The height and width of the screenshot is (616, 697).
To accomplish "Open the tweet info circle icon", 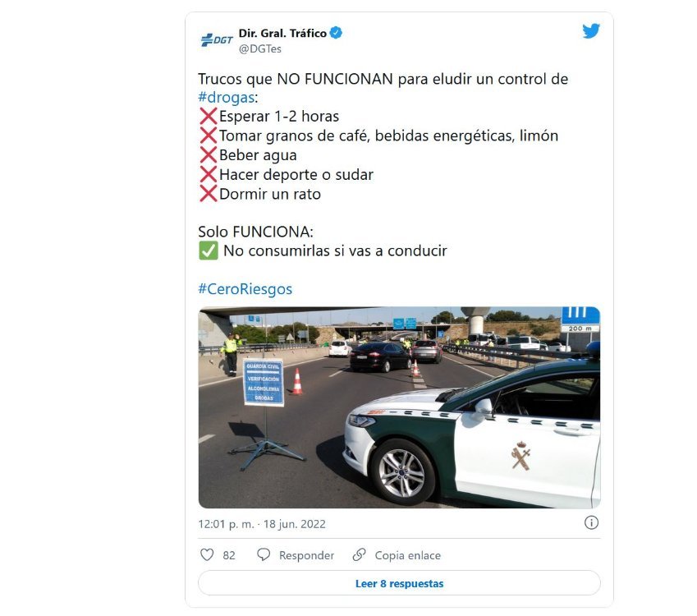I will (591, 522).
